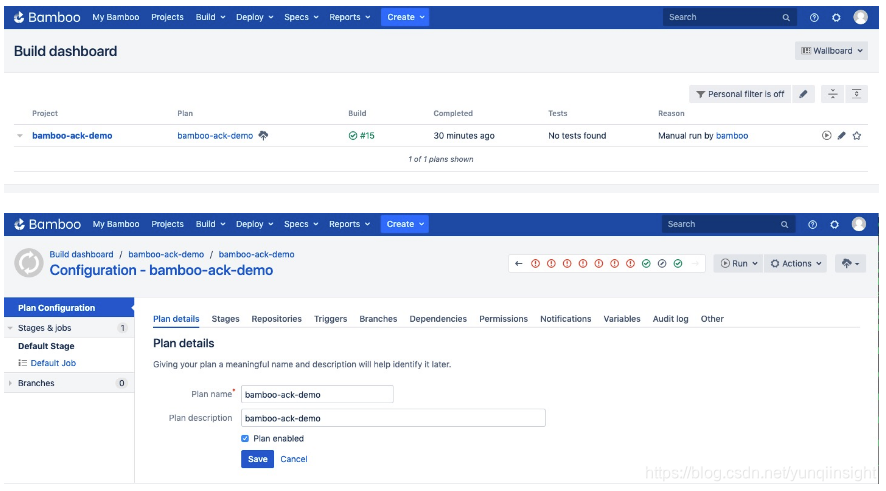This screenshot has width=886, height=491.
Task: Run the bamboo-ack-demo plan from dashboard row
Action: (x=827, y=136)
